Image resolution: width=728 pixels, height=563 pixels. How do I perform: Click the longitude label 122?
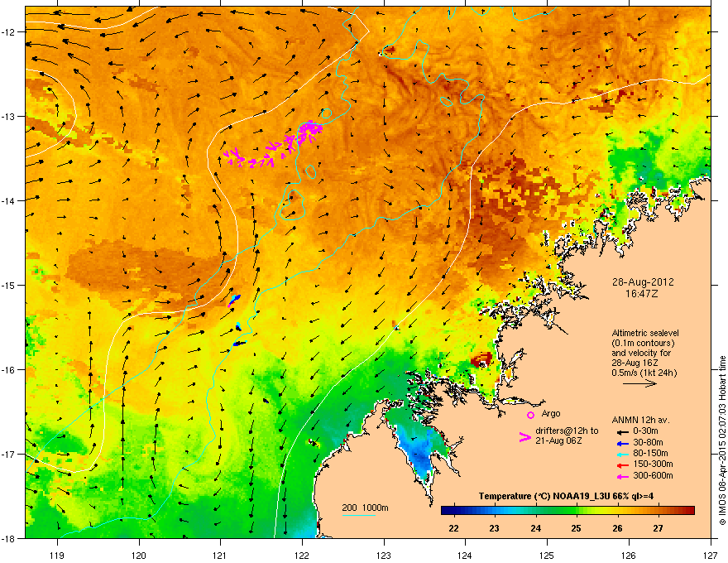(302, 555)
